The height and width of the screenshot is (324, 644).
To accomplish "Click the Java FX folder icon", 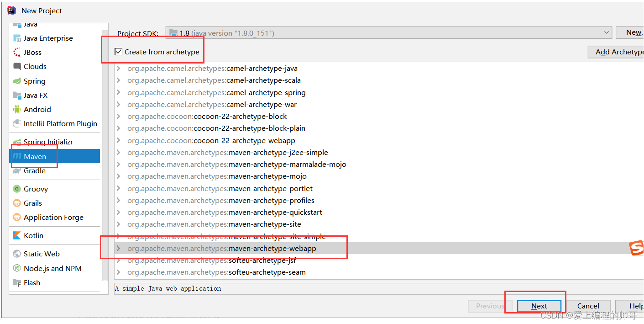I will point(17,96).
